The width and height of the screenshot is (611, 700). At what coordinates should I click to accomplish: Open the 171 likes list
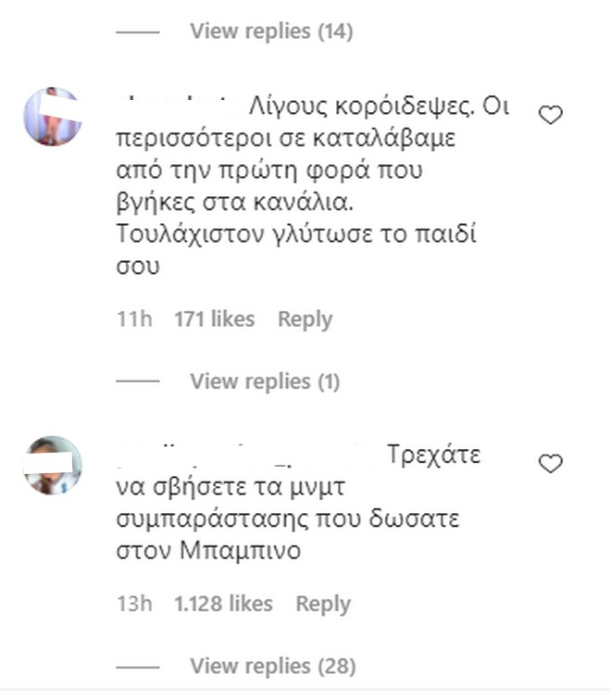coord(214,319)
